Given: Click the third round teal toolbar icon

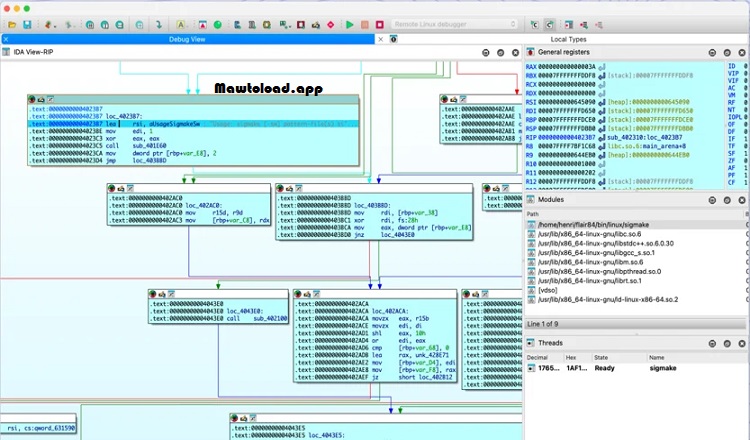Looking at the screenshot, I should 120,24.
